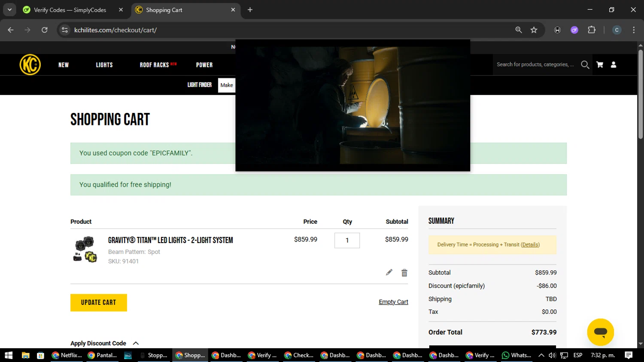
Task: Open File Explorer from taskbar
Action: coord(26,355)
